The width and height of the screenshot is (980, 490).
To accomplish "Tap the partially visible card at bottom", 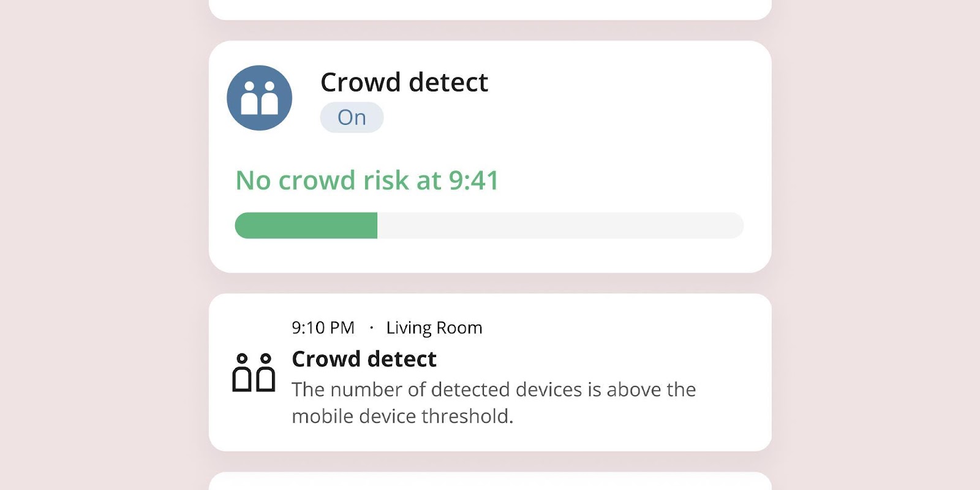I will (x=490, y=481).
